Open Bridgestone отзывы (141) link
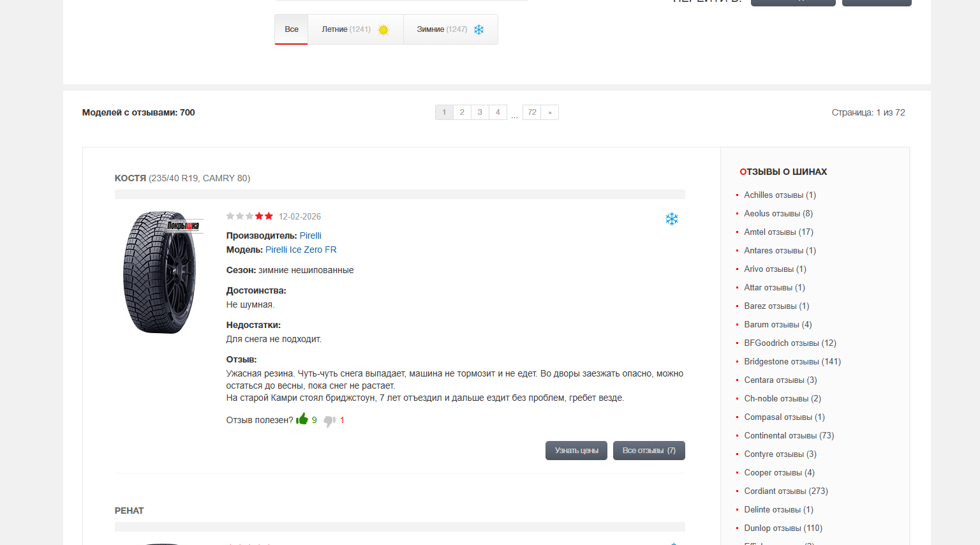The image size is (980, 545). click(x=792, y=362)
